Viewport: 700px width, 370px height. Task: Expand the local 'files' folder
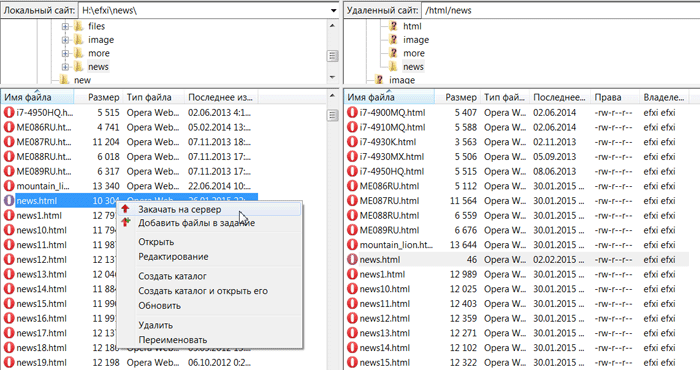coord(65,26)
